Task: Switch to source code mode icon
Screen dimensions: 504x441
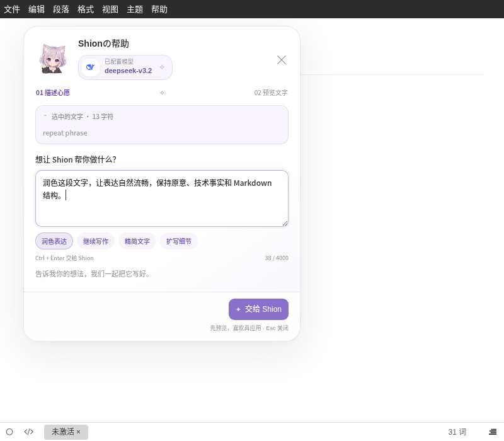Action: pyautogui.click(x=28, y=432)
